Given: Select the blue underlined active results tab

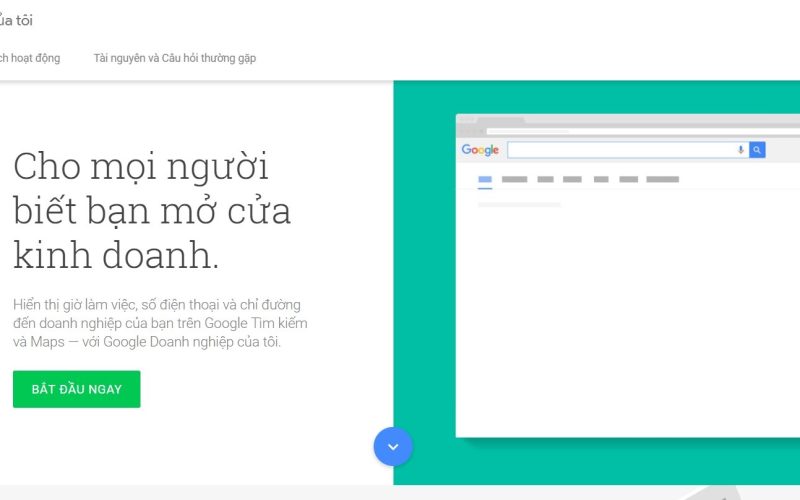Looking at the screenshot, I should (485, 180).
